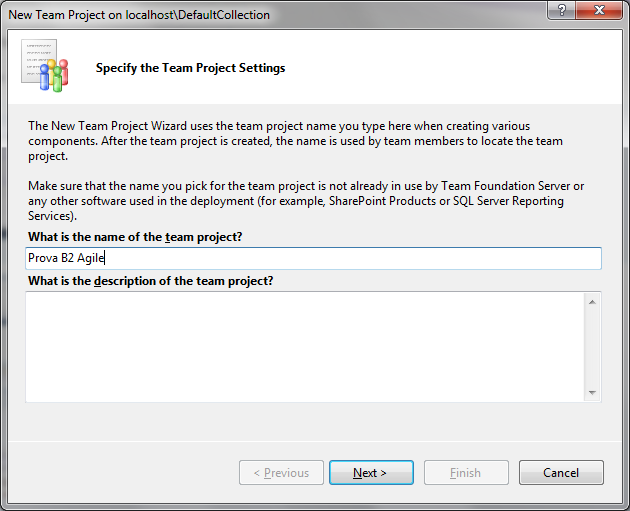Screen dimensions: 630x511
Task: Place cursor after 'Prova B2 Agile' text
Action: pyautogui.click(x=105, y=258)
